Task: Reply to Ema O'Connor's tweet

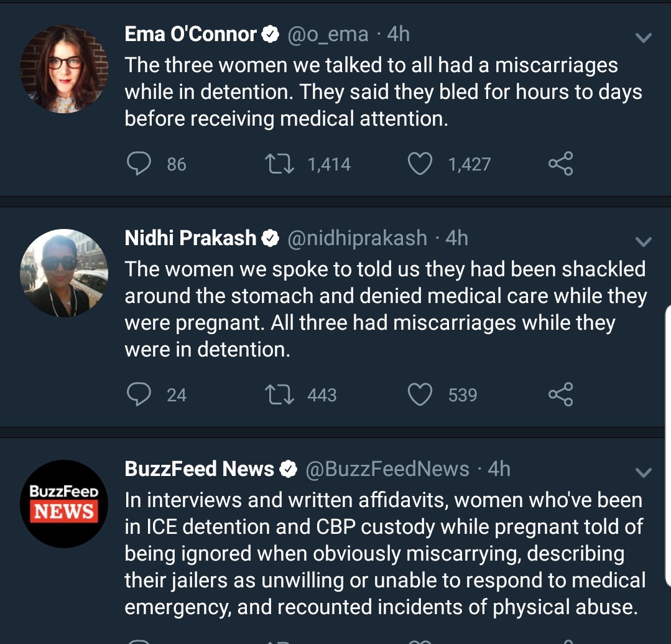Action: click(x=139, y=164)
